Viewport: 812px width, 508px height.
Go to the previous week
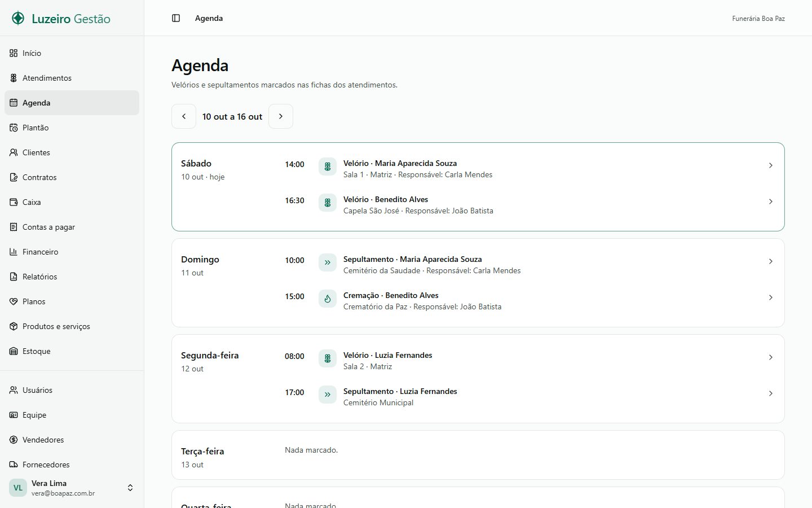point(184,116)
